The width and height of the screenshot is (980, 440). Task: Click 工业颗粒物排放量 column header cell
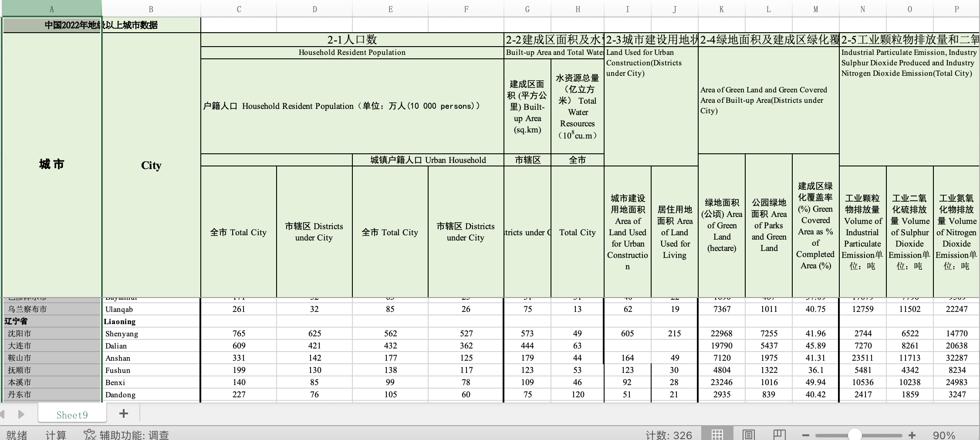tap(863, 232)
